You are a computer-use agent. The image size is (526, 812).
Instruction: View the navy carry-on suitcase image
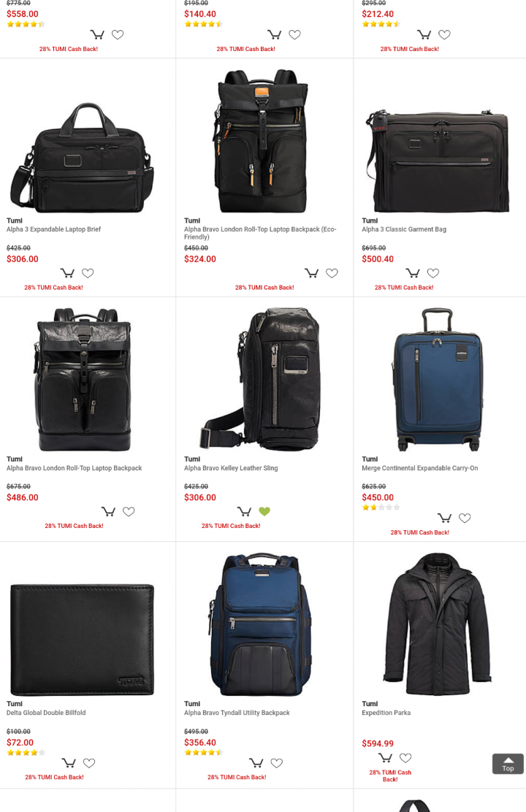[439, 379]
